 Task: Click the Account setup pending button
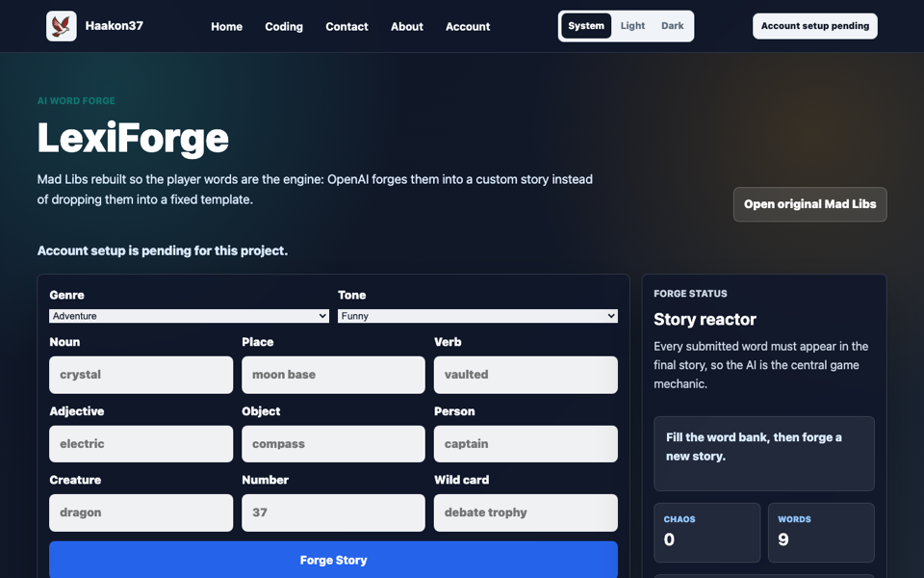(x=815, y=26)
